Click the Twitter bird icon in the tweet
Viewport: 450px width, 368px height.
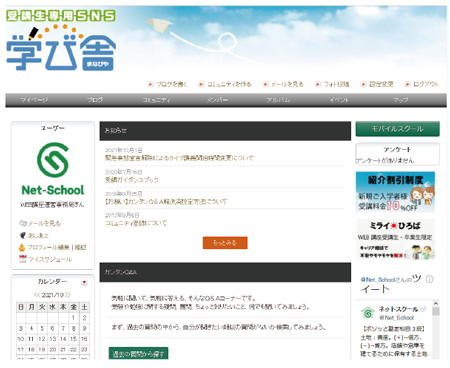pos(423,309)
